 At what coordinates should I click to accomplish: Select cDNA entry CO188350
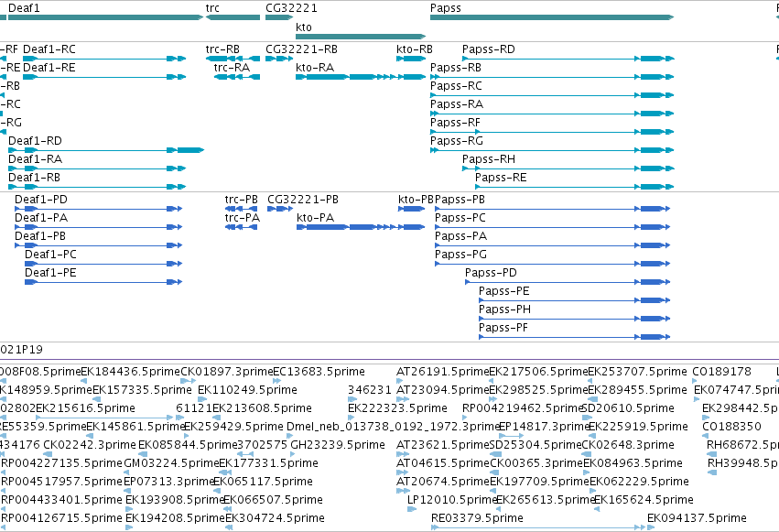tap(731, 428)
